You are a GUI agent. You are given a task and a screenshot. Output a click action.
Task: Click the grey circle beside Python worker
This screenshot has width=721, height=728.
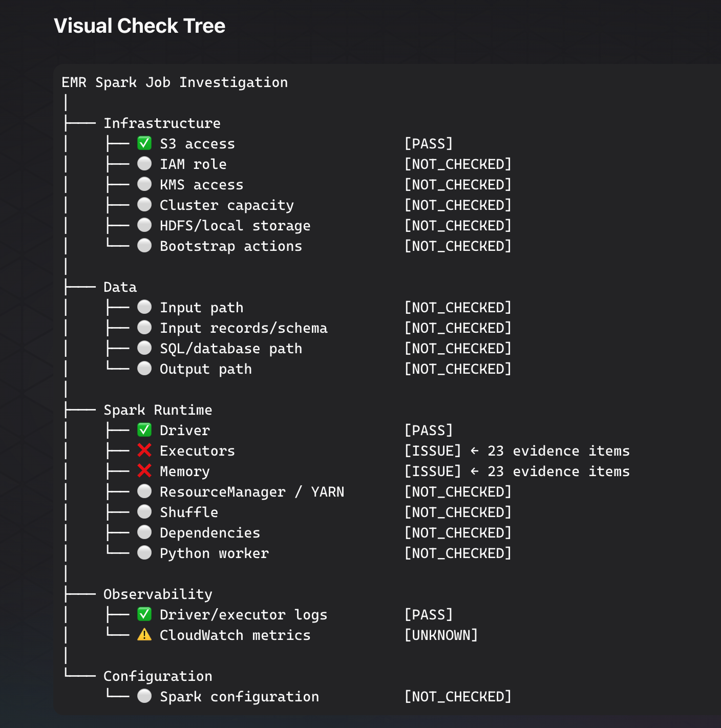(144, 553)
